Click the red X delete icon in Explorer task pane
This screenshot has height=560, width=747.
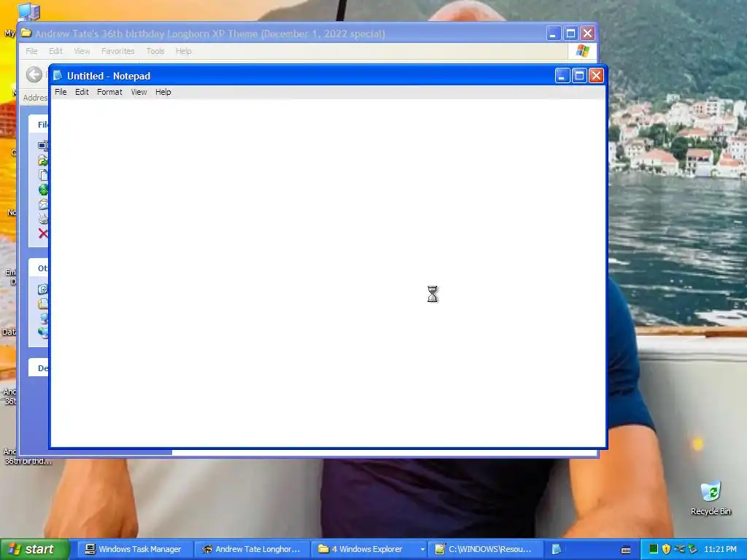point(43,233)
